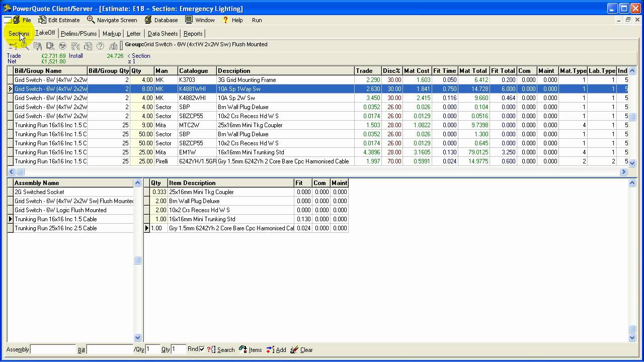Click right arrow of top grid horizontal scrollbar
The width and height of the screenshot is (644, 362).
pyautogui.click(x=623, y=171)
